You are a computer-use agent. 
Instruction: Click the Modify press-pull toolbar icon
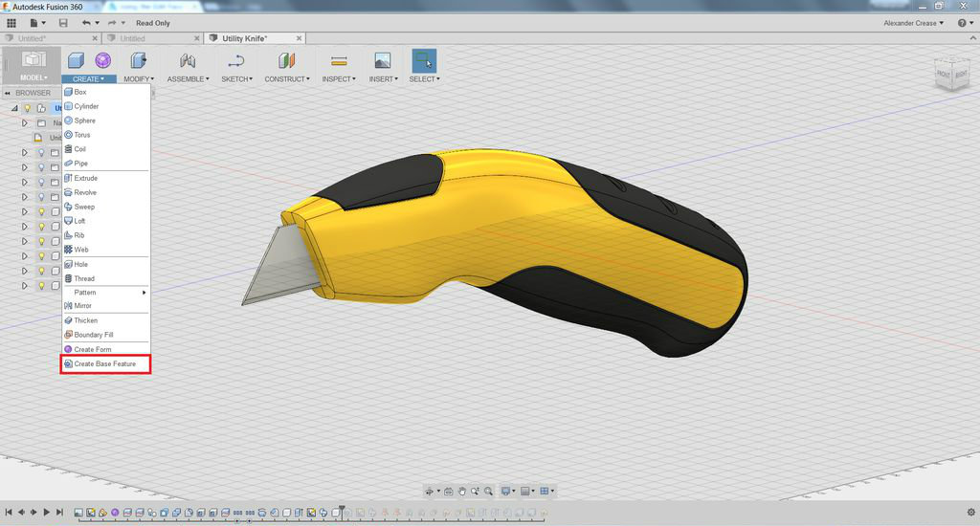[x=138, y=60]
